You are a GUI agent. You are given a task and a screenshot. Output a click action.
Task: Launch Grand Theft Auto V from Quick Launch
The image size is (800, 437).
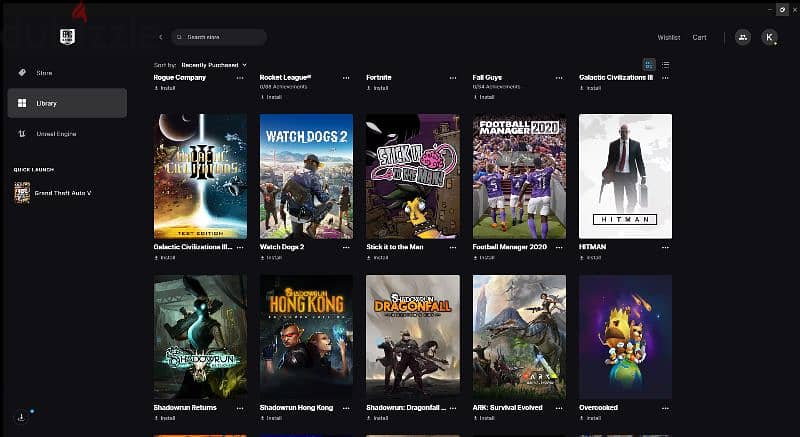point(53,193)
